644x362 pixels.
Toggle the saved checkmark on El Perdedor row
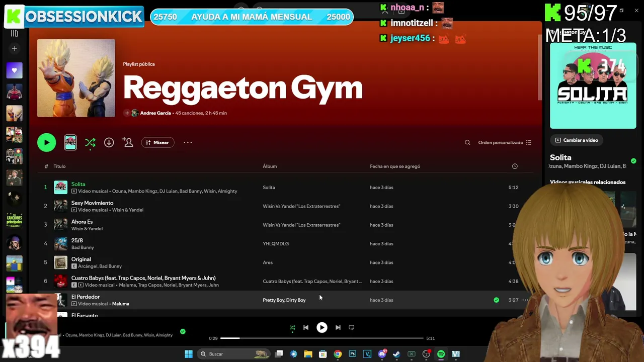496,300
